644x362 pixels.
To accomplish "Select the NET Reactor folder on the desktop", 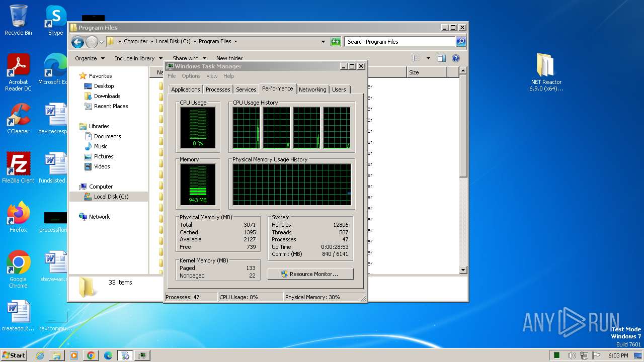I will (546, 73).
